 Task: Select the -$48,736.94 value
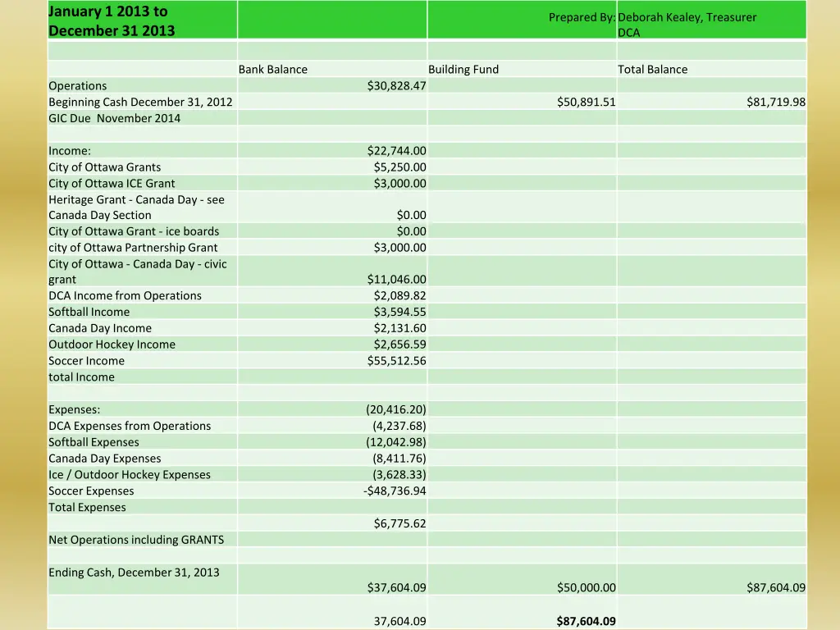395,491
